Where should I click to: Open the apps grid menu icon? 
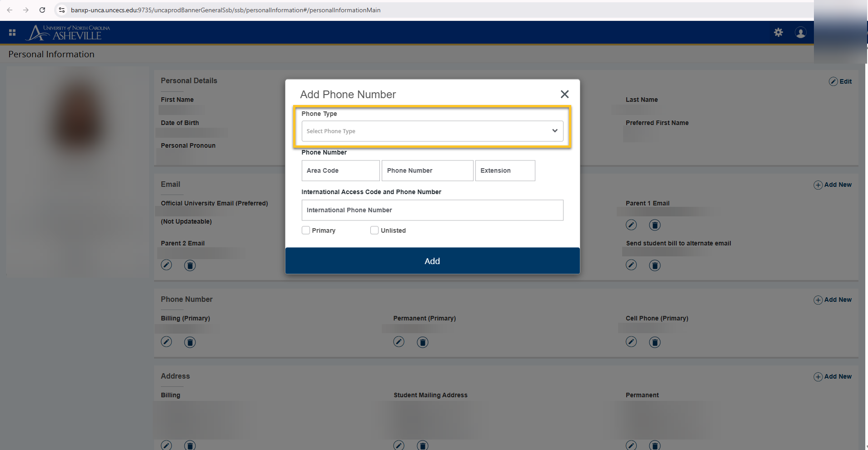(x=12, y=32)
